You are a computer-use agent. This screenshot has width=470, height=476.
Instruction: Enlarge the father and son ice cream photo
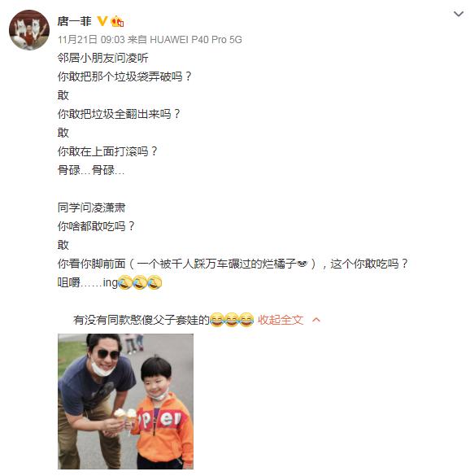coord(125,401)
